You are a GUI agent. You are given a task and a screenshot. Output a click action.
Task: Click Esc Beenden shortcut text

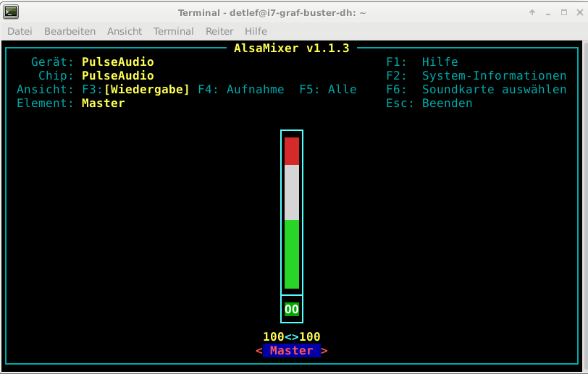[x=429, y=103]
